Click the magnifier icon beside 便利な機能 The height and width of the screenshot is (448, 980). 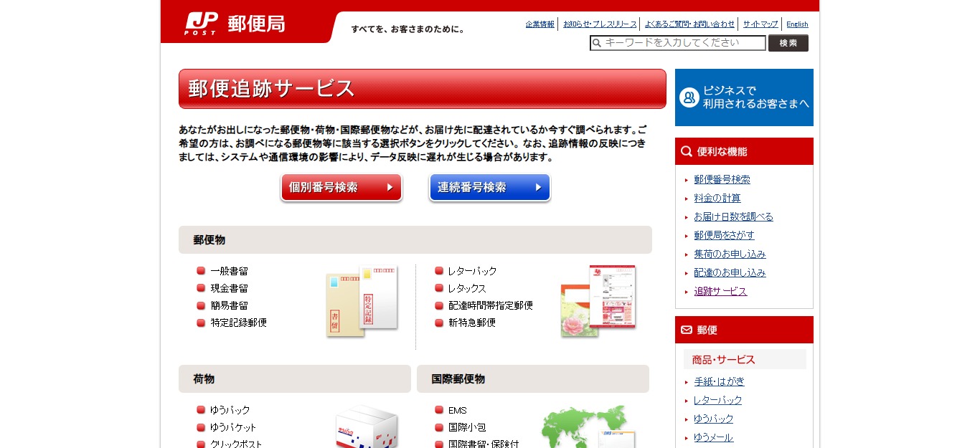(687, 151)
